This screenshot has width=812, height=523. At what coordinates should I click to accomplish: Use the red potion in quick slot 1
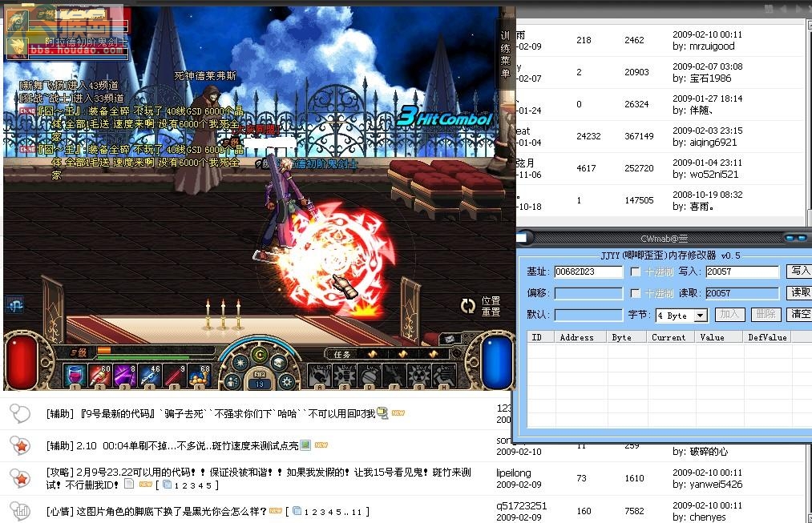tap(74, 376)
